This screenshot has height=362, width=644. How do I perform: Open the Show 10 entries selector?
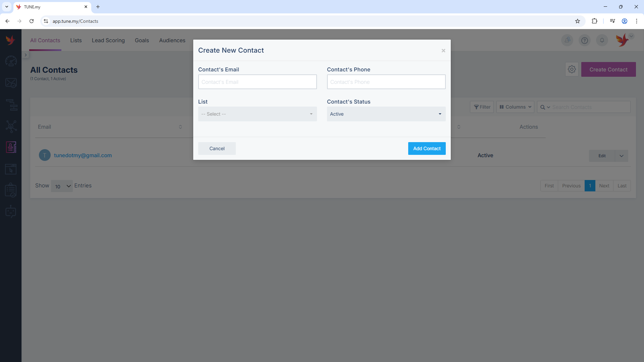click(61, 186)
